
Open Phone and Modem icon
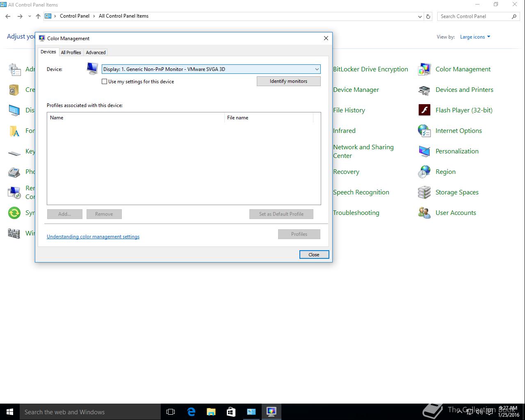[14, 172]
